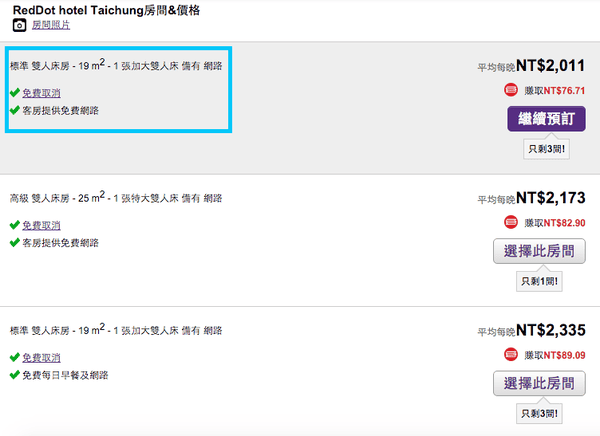Image resolution: width=600 pixels, height=436 pixels.
Task: Click the red rewards icon beside NT$82.90
Action: (511, 222)
